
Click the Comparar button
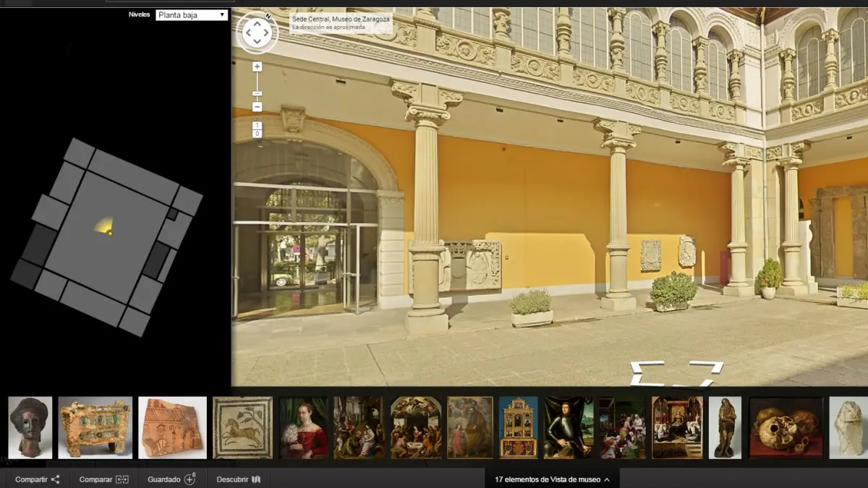click(103, 479)
